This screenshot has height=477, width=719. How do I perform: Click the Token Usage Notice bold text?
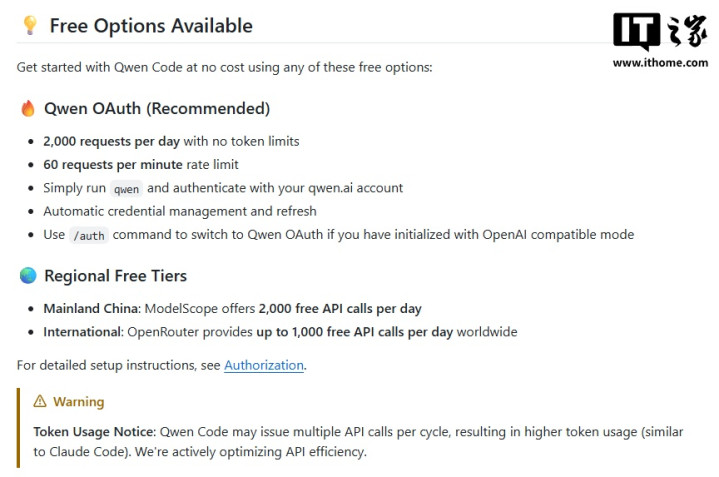pyautogui.click(x=94, y=431)
